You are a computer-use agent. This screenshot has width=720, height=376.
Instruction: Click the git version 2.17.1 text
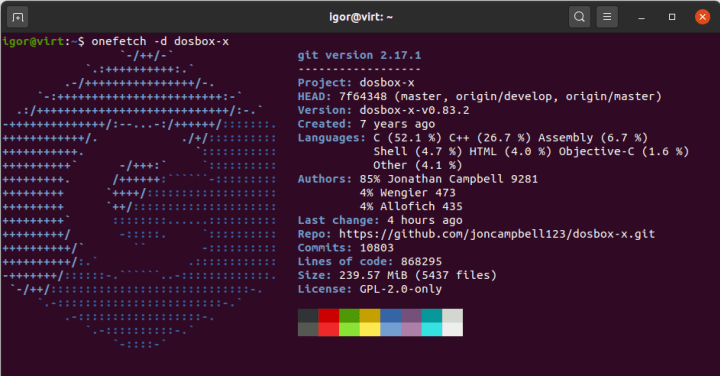point(359,55)
